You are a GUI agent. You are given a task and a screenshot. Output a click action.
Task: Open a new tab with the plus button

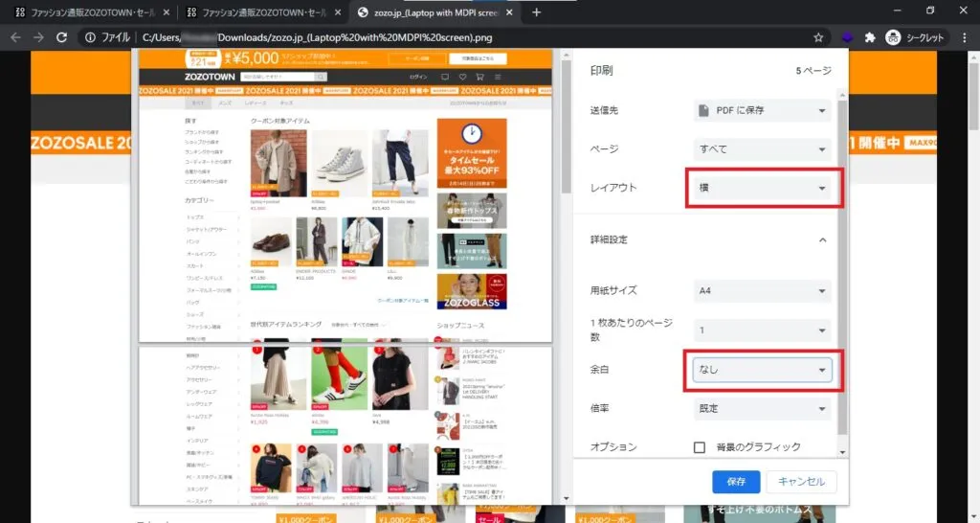pos(536,11)
